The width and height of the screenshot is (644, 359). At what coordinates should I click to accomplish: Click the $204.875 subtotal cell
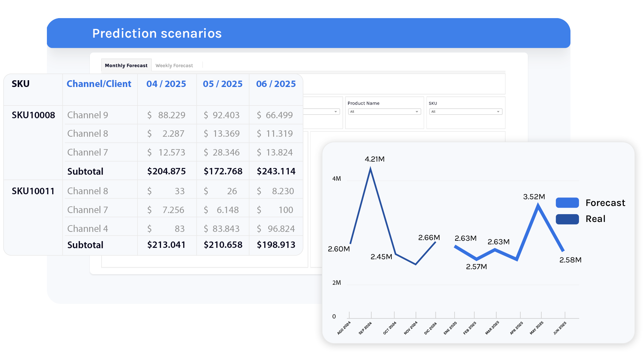(x=166, y=171)
